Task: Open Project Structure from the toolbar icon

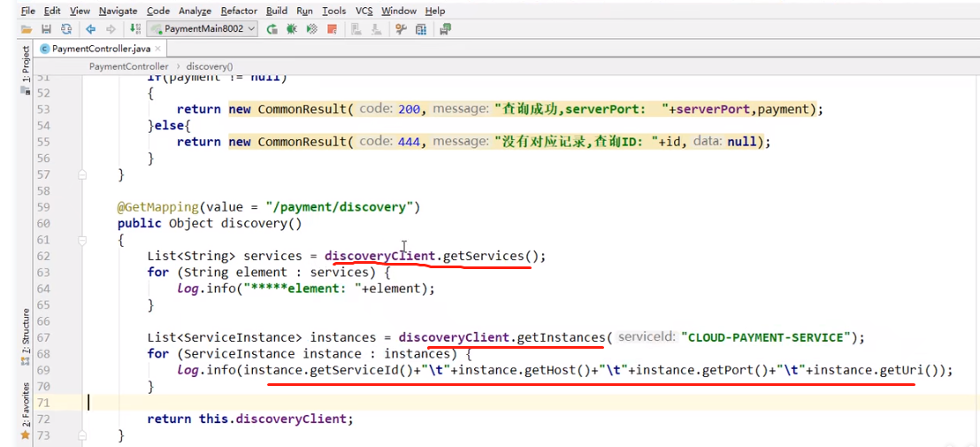Action: 421,28
